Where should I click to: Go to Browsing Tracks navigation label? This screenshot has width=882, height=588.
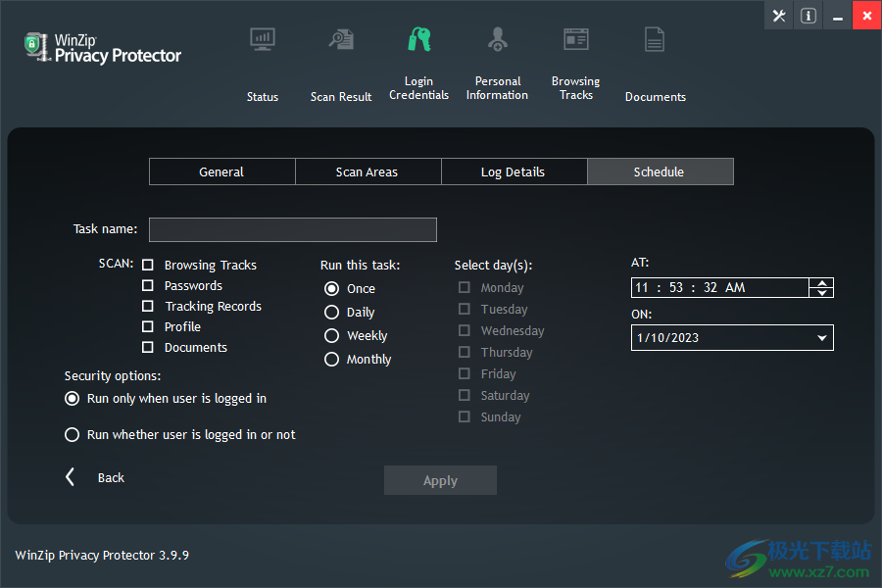[576, 88]
